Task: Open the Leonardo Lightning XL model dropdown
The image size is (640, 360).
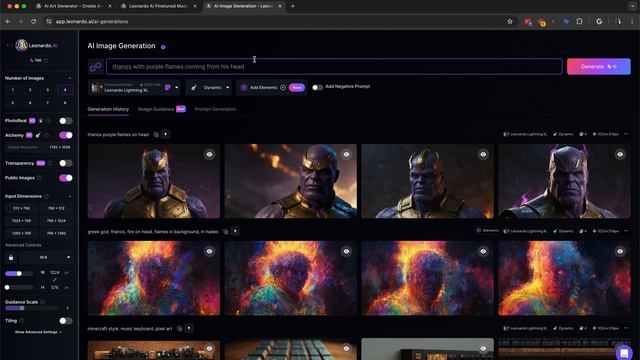Action: pos(135,87)
